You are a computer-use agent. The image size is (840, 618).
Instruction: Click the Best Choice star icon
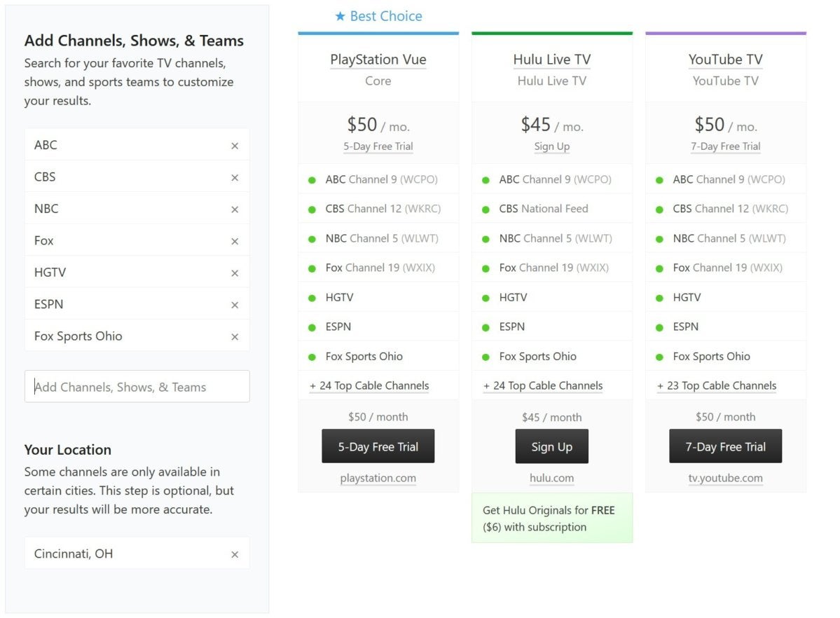(x=340, y=16)
